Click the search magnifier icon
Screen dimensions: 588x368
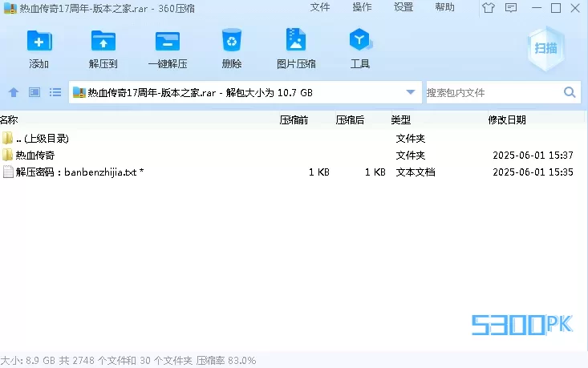click(x=570, y=92)
